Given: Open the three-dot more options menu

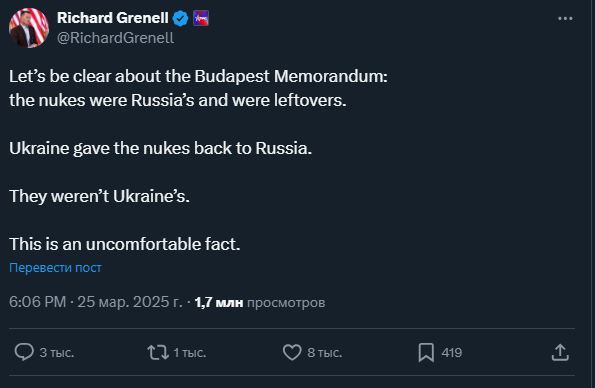Looking at the screenshot, I should pyautogui.click(x=565, y=18).
